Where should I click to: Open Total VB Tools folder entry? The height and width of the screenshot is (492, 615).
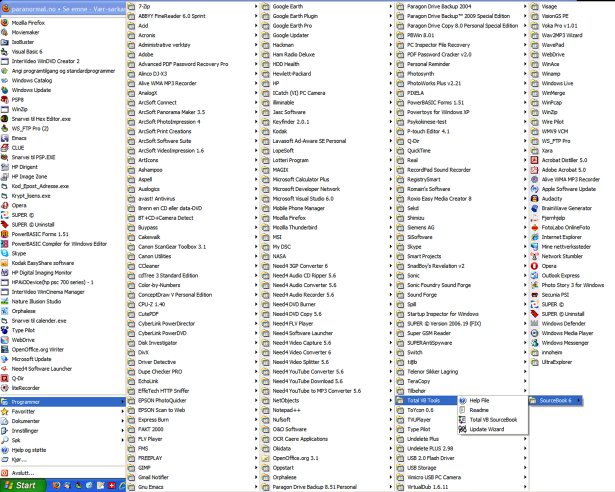coord(426,401)
